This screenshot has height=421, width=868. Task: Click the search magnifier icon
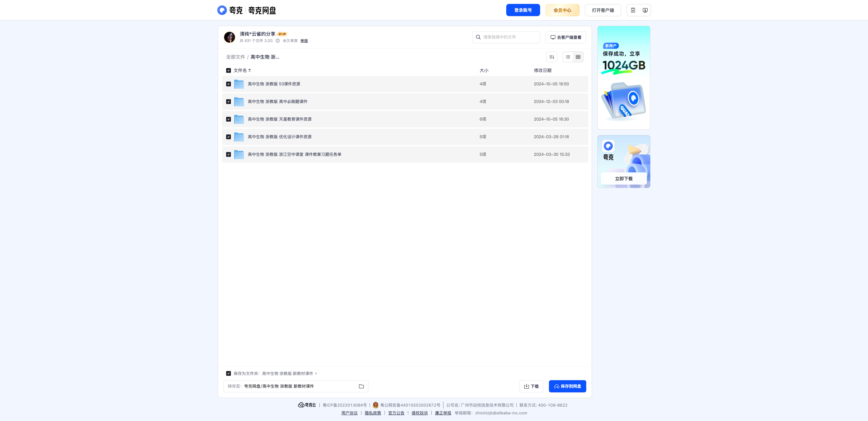click(x=478, y=37)
